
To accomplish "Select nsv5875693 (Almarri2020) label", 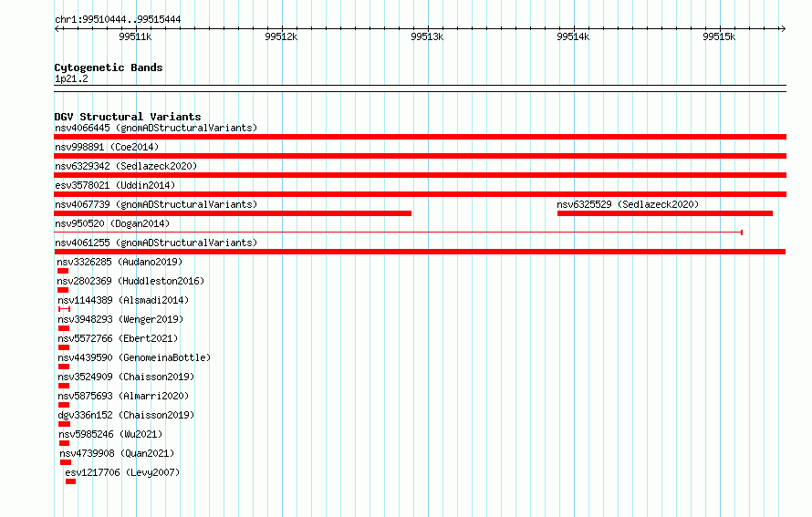I will point(123,396).
